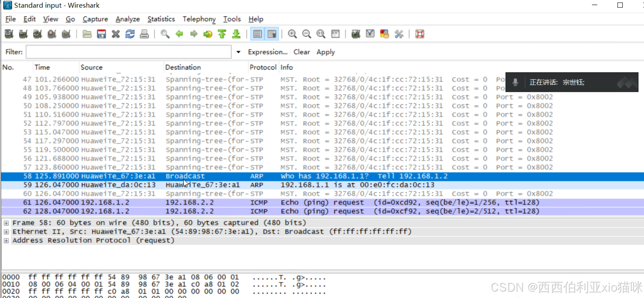Click hex line at offset 0010
The image size is (644, 298).
164,284
